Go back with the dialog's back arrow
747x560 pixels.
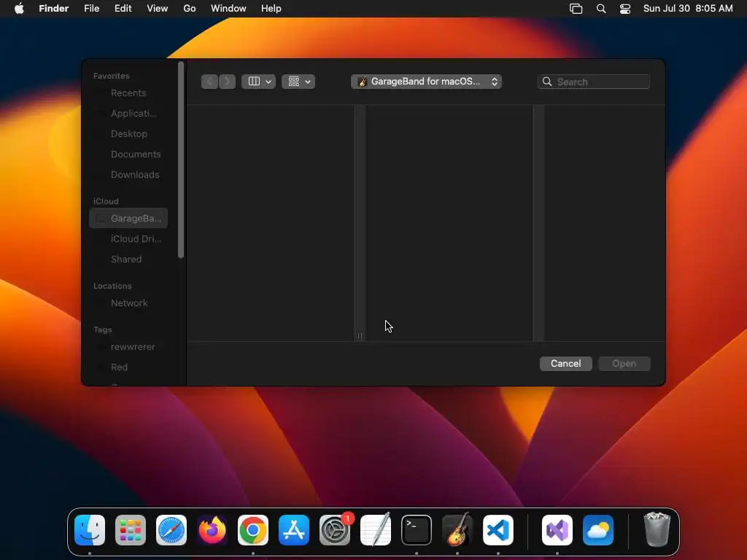point(209,82)
